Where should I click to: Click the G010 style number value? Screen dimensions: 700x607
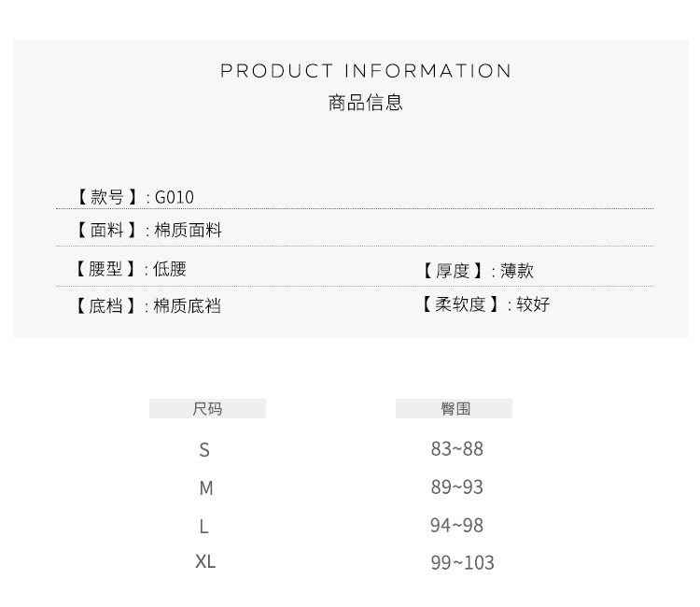click(x=175, y=197)
